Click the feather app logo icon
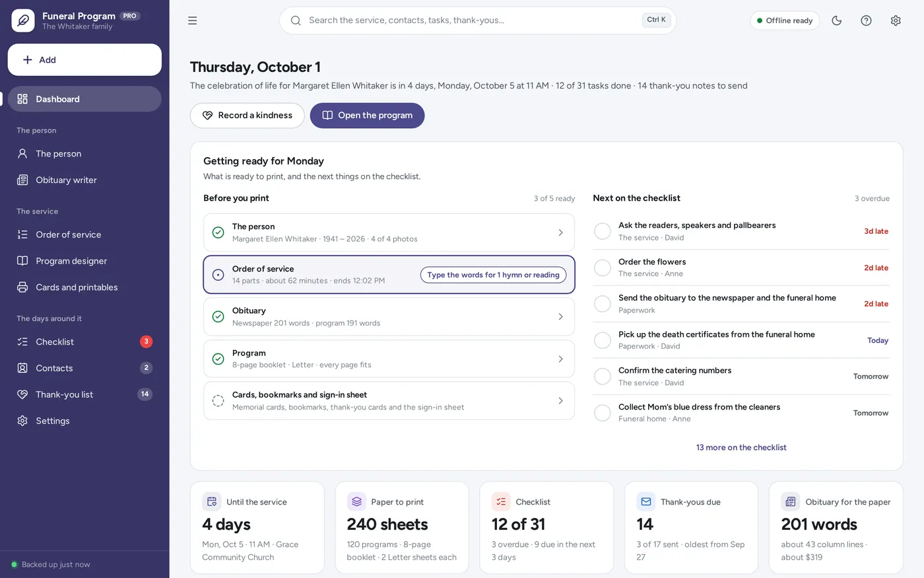This screenshot has width=924, height=578. pyautogui.click(x=23, y=20)
